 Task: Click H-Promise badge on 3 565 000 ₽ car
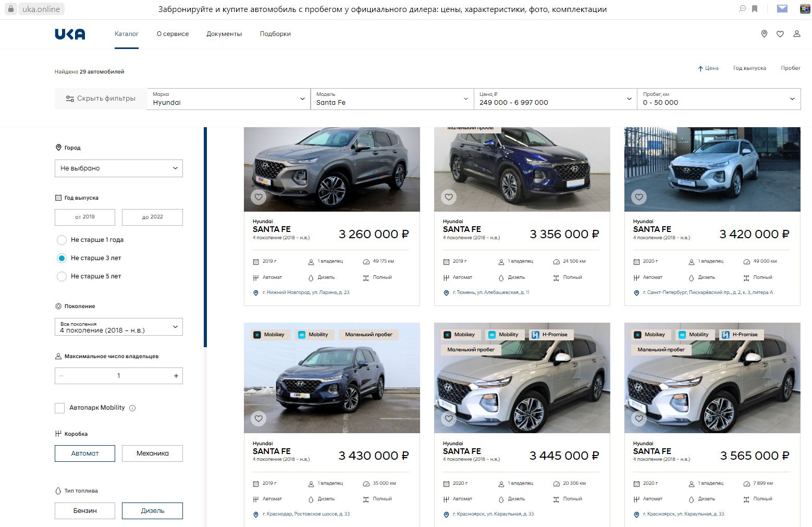[742, 335]
